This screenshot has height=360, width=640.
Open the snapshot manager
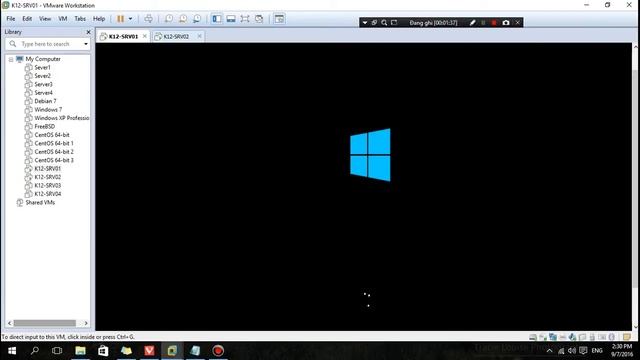pos(197,19)
